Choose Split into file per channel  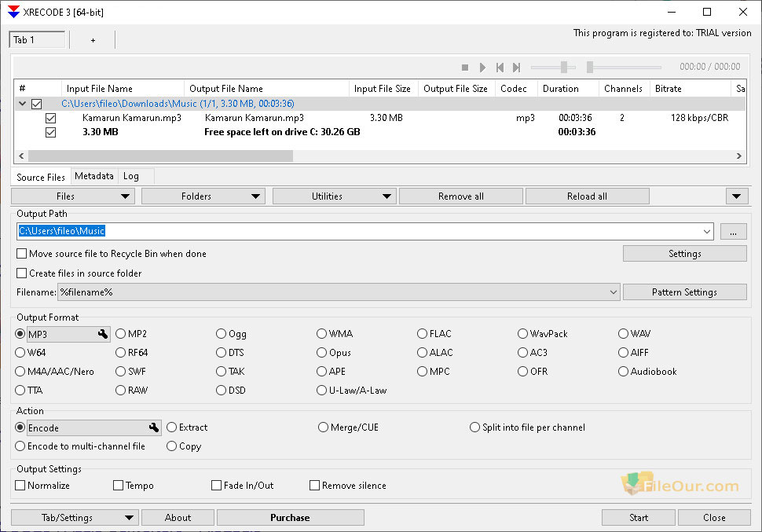[474, 427]
